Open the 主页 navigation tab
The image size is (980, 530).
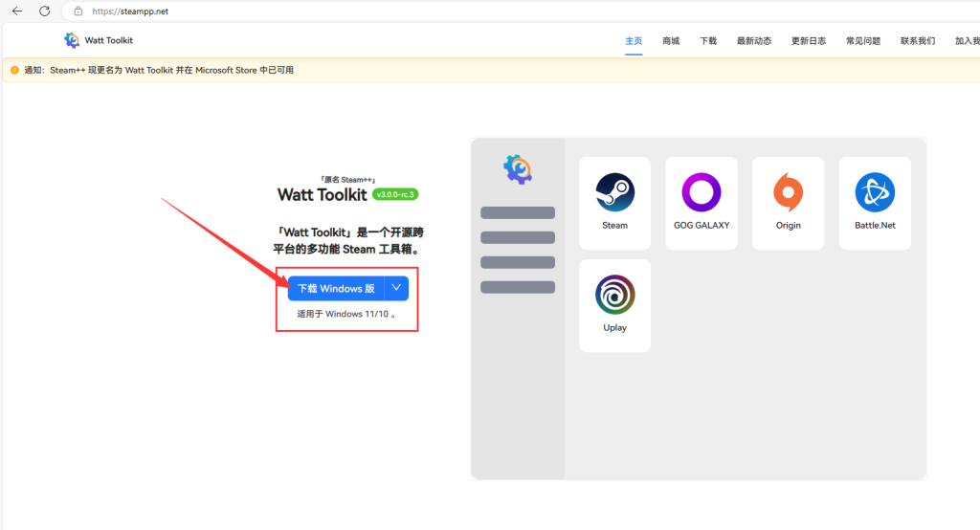(634, 41)
